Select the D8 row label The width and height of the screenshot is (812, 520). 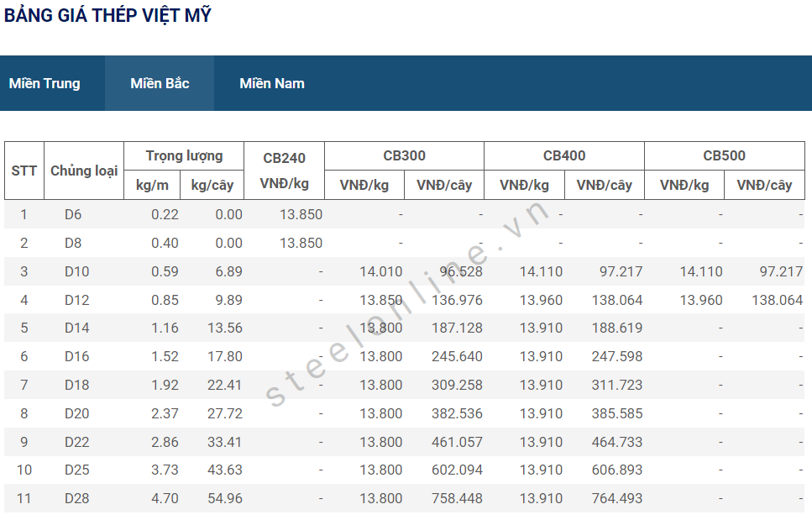click(x=73, y=243)
